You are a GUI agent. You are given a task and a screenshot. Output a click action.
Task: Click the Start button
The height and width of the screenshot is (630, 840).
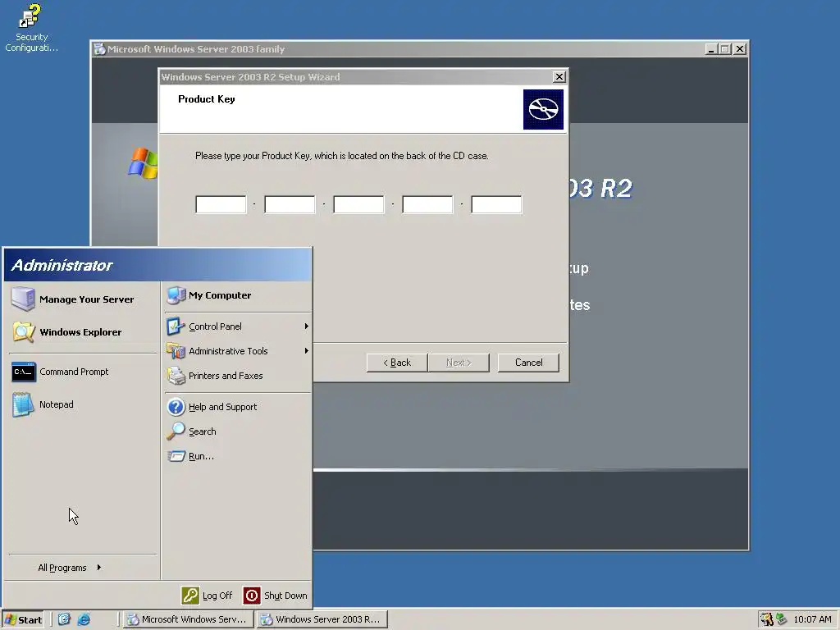pos(23,620)
